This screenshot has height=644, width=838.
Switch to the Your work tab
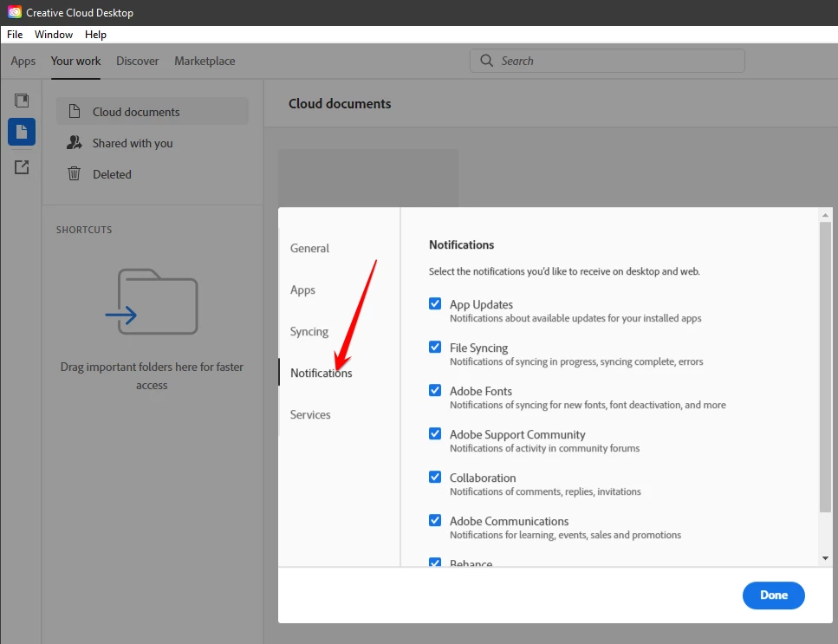pos(75,61)
